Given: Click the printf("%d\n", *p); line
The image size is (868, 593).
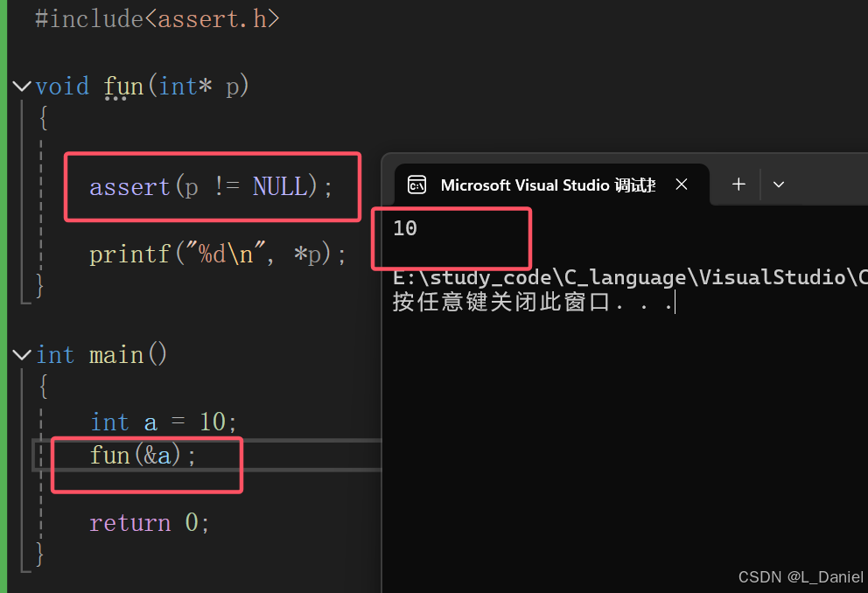Looking at the screenshot, I should point(218,254).
